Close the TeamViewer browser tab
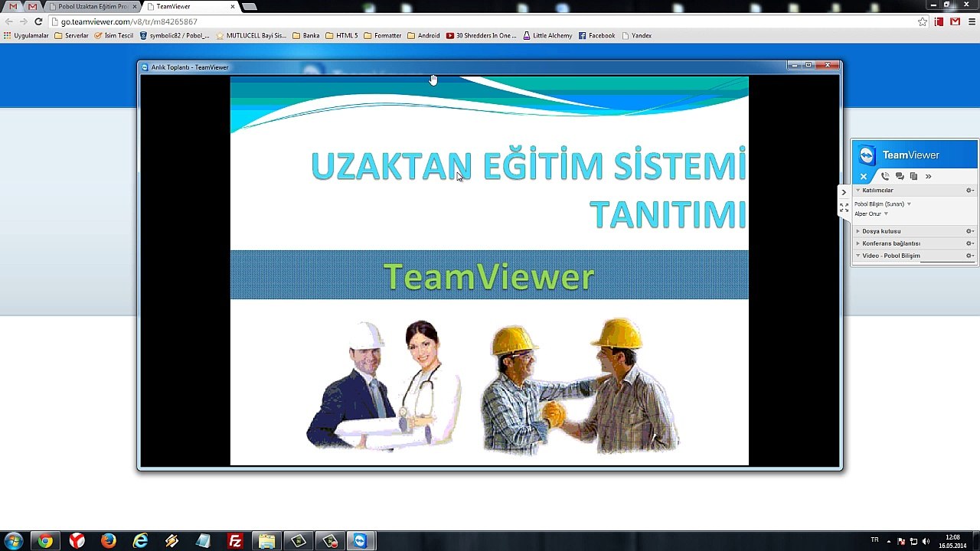The width and height of the screenshot is (980, 551). click(x=233, y=6)
